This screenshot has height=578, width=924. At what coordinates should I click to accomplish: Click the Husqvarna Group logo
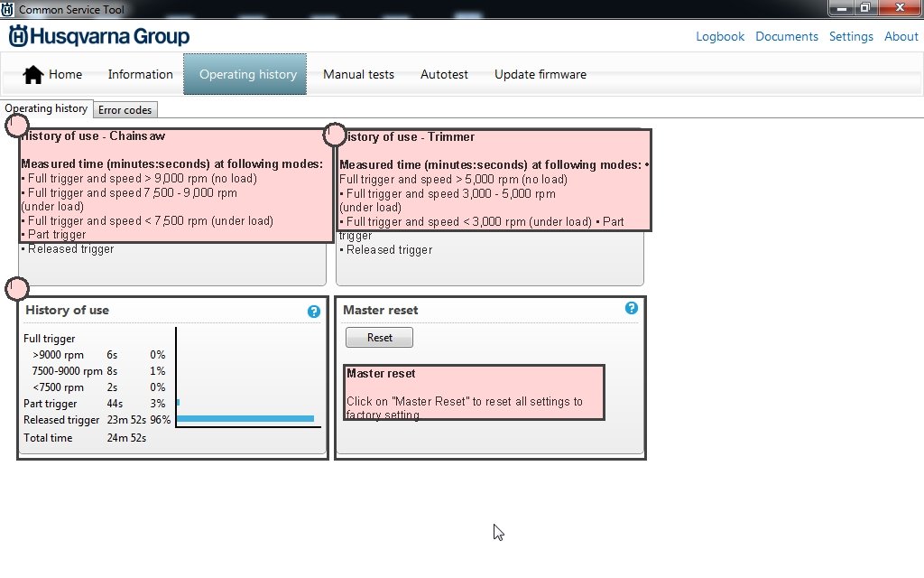click(x=99, y=36)
